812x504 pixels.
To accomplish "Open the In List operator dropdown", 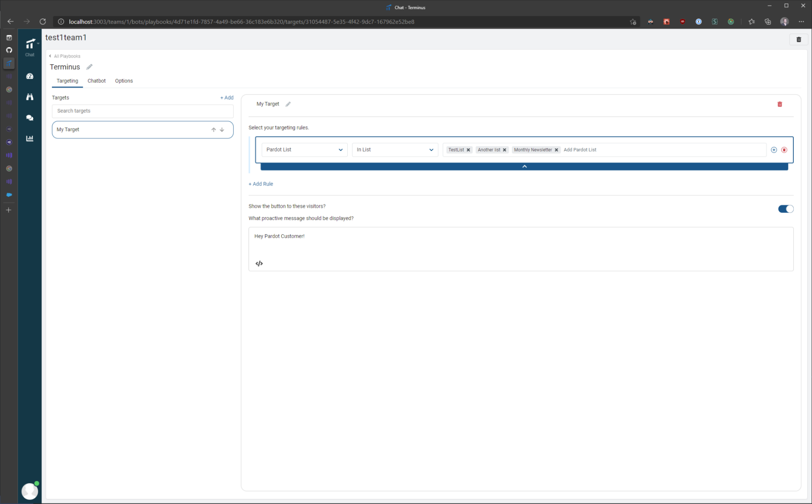I will click(395, 150).
